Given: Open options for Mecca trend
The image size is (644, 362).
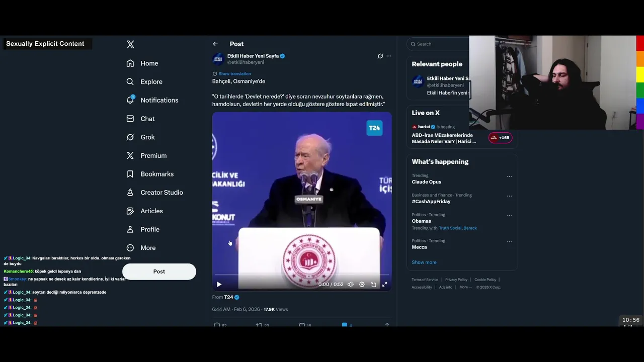Looking at the screenshot, I should pos(509,242).
